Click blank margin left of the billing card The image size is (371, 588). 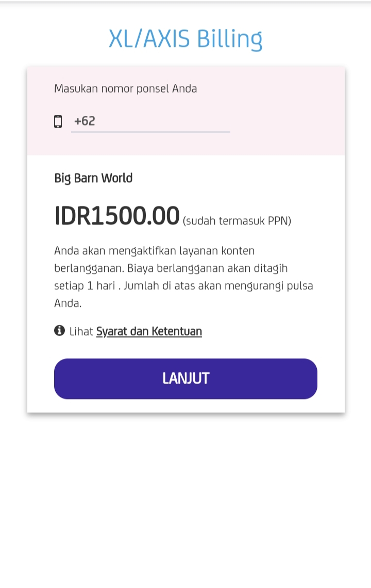[x=13, y=237]
